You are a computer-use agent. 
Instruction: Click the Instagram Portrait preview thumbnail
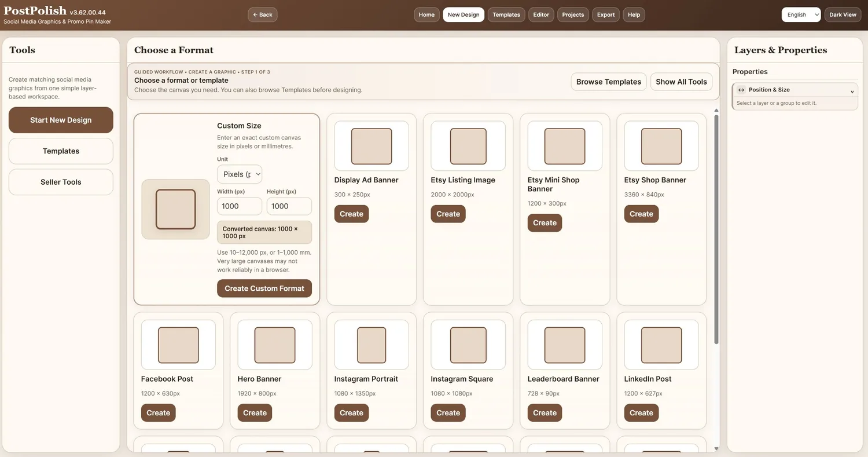click(372, 345)
